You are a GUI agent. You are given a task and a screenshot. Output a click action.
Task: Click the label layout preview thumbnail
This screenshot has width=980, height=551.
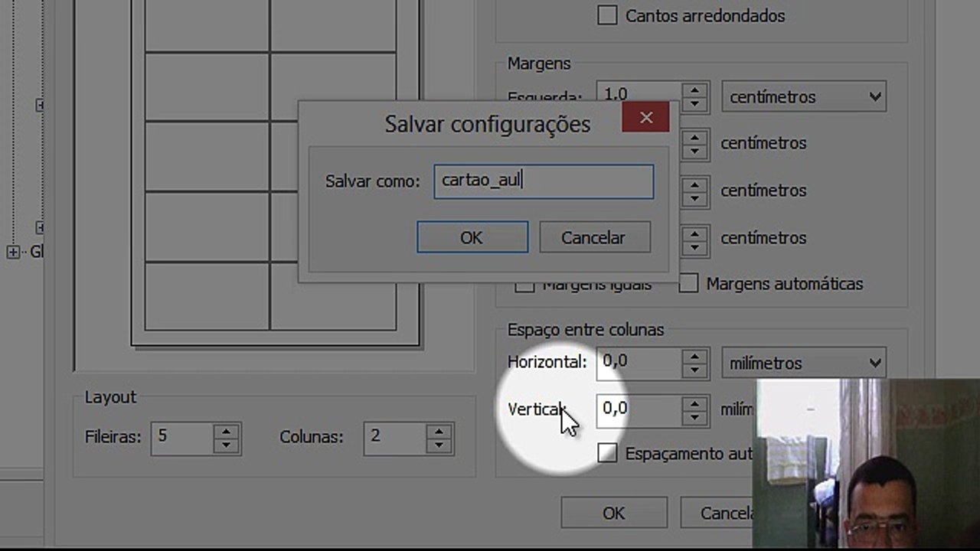click(x=276, y=172)
